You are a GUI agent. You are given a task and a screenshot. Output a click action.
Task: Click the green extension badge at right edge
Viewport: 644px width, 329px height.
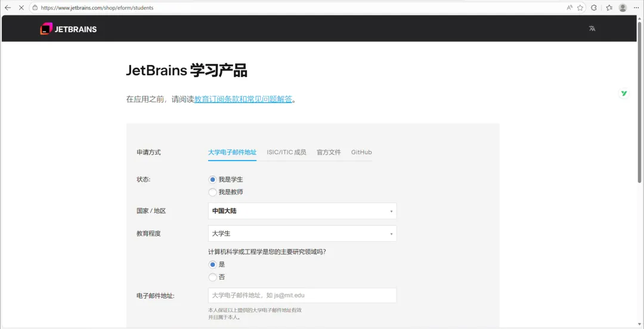pos(624,93)
